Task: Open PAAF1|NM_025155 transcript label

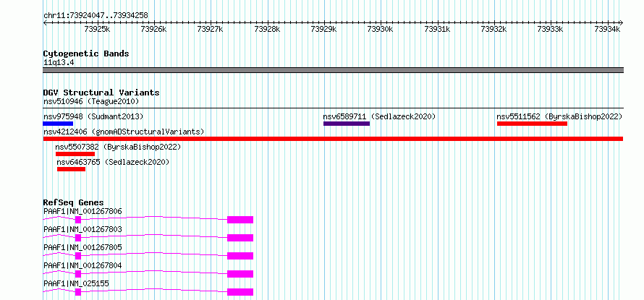Action: coord(76,283)
